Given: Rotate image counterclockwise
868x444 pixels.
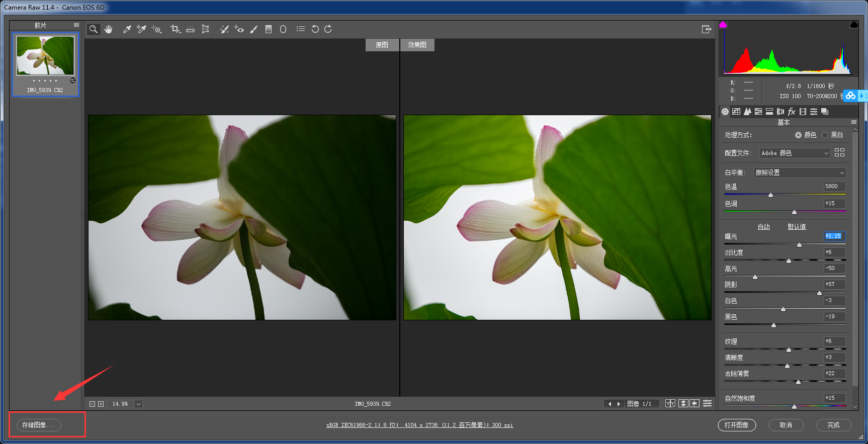Looking at the screenshot, I should point(315,29).
